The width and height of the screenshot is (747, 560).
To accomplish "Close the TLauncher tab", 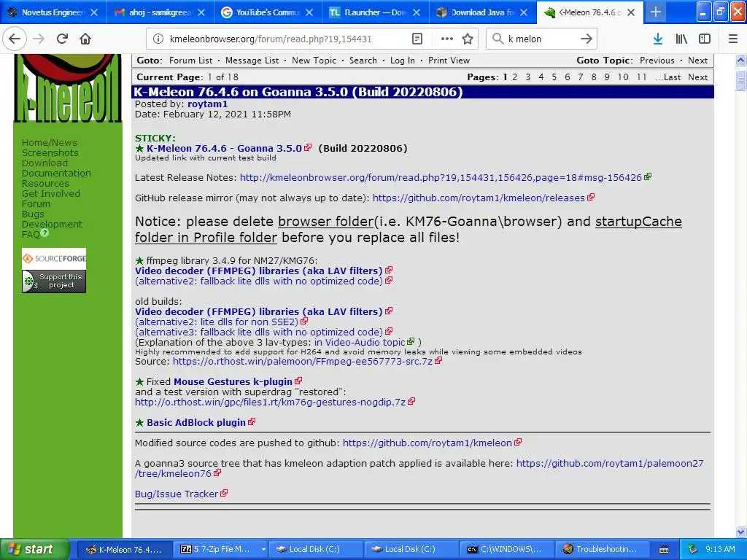I will click(x=417, y=12).
